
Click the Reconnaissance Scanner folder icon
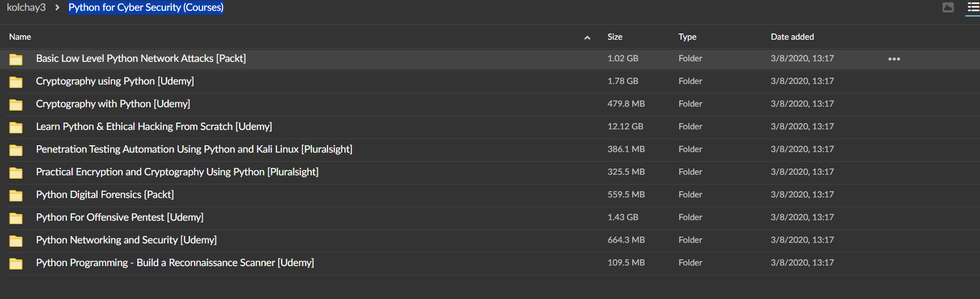[x=16, y=263]
